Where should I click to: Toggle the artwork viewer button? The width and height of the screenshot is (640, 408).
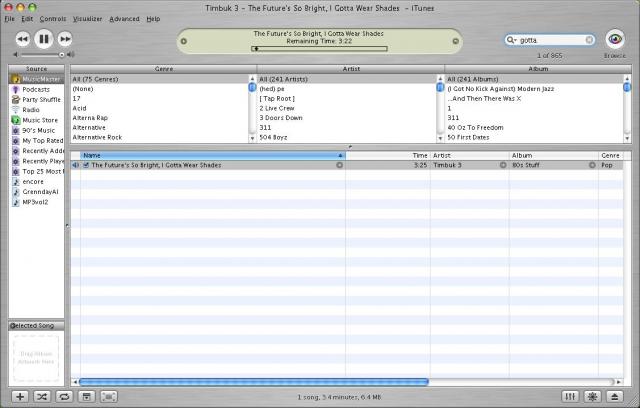tap(87, 397)
